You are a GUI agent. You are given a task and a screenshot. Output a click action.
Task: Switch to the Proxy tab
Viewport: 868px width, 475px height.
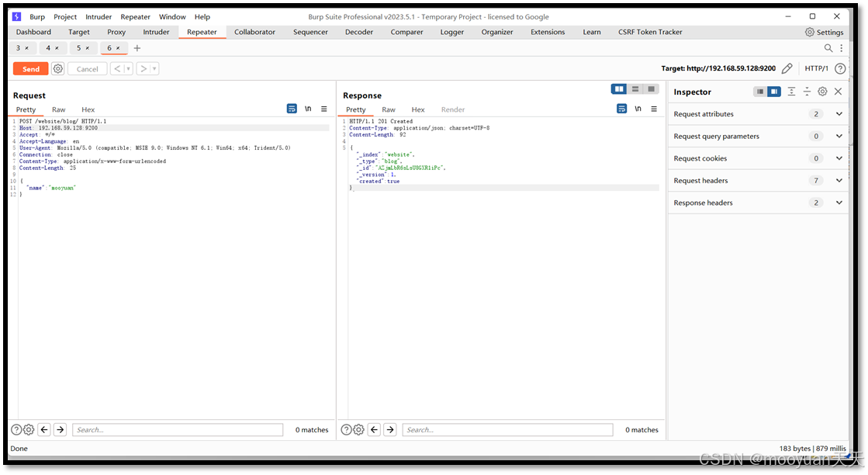tap(116, 32)
